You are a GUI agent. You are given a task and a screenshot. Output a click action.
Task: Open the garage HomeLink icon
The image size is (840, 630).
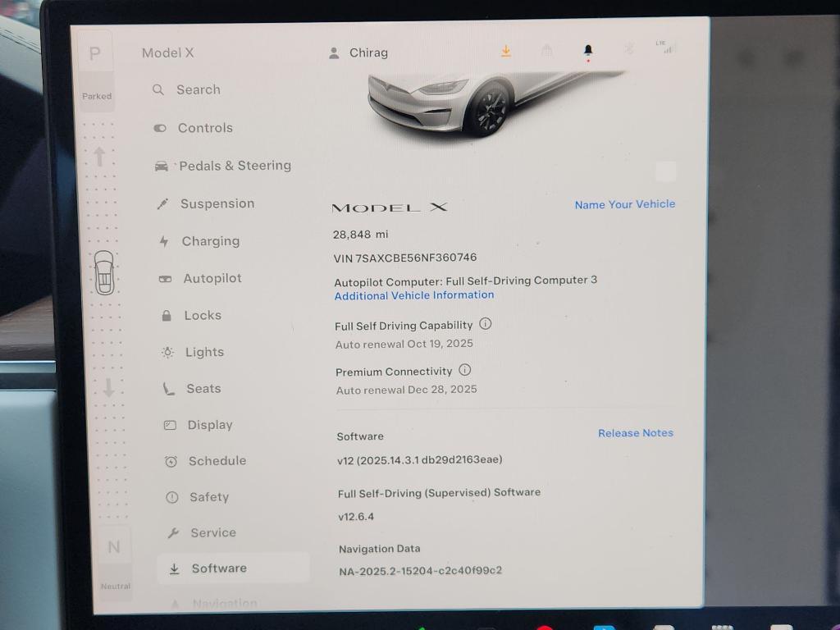tap(546, 51)
